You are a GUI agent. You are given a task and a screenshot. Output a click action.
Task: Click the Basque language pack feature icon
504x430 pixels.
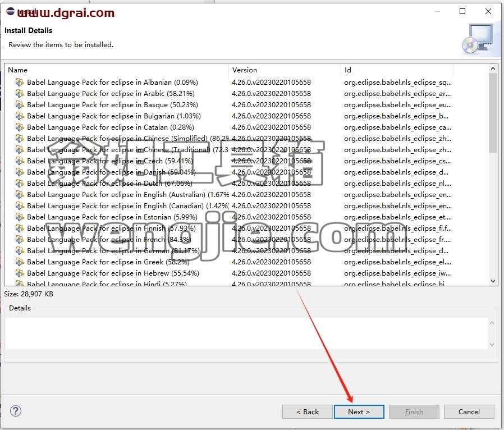pos(20,105)
